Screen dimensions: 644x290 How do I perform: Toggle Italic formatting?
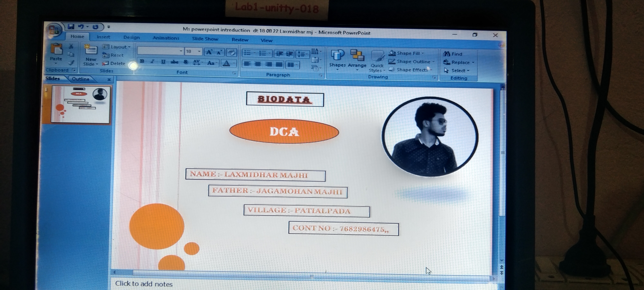(152, 62)
